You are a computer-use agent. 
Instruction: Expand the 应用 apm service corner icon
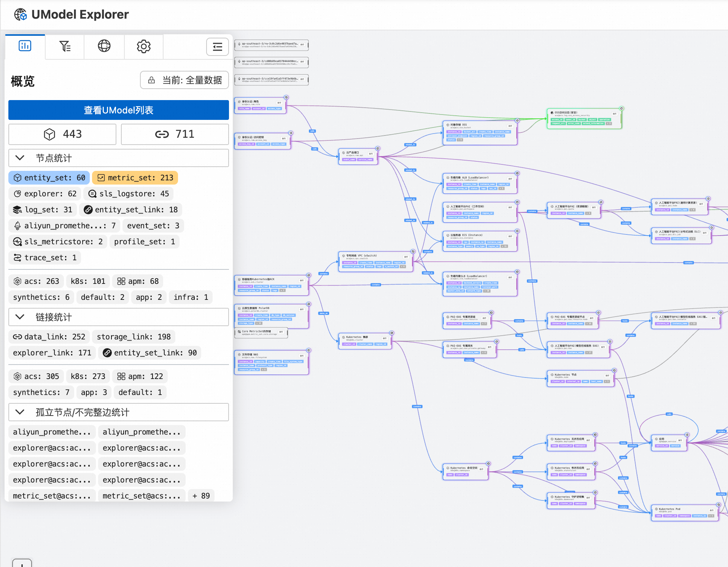coord(687,435)
